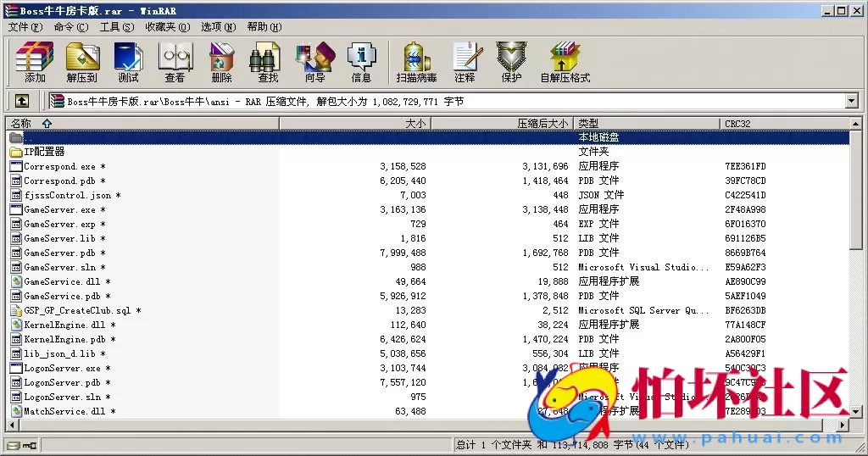Click the size value 3,158,528
Screen dimensions: 868x456
[x=403, y=166]
